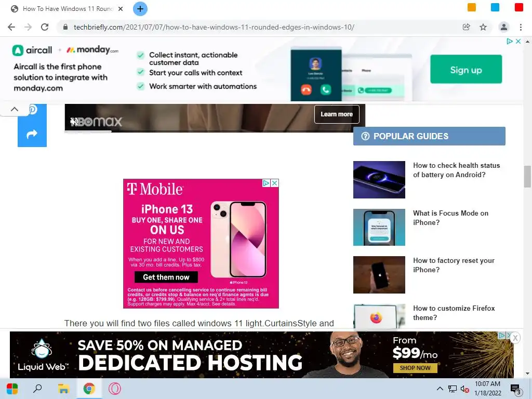Dismiss the Liquid Web bottom banner
This screenshot has width=532, height=399.
click(x=515, y=338)
